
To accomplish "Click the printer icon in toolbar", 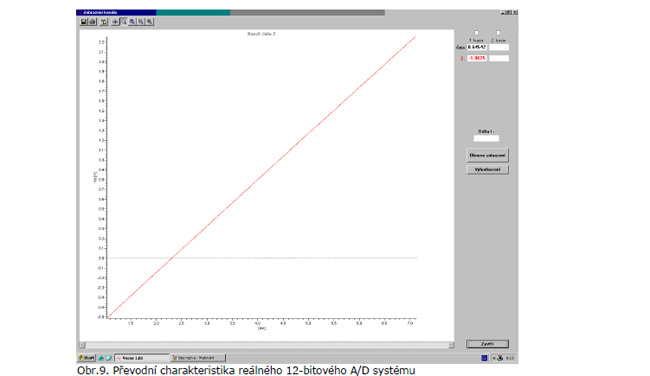I will 92,22.
